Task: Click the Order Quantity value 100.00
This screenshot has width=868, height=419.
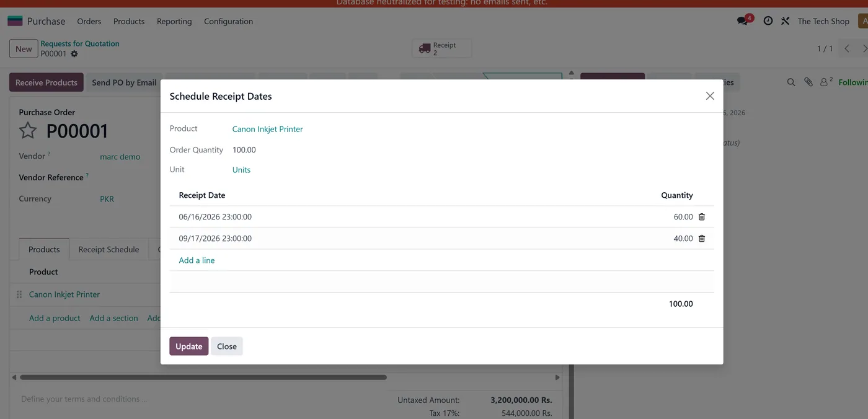Action: [244, 150]
